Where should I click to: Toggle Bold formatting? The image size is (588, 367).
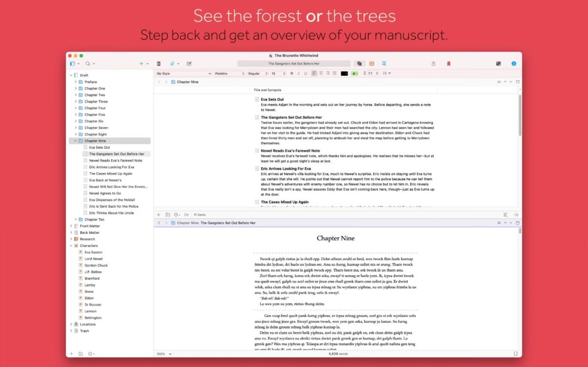[x=291, y=74]
